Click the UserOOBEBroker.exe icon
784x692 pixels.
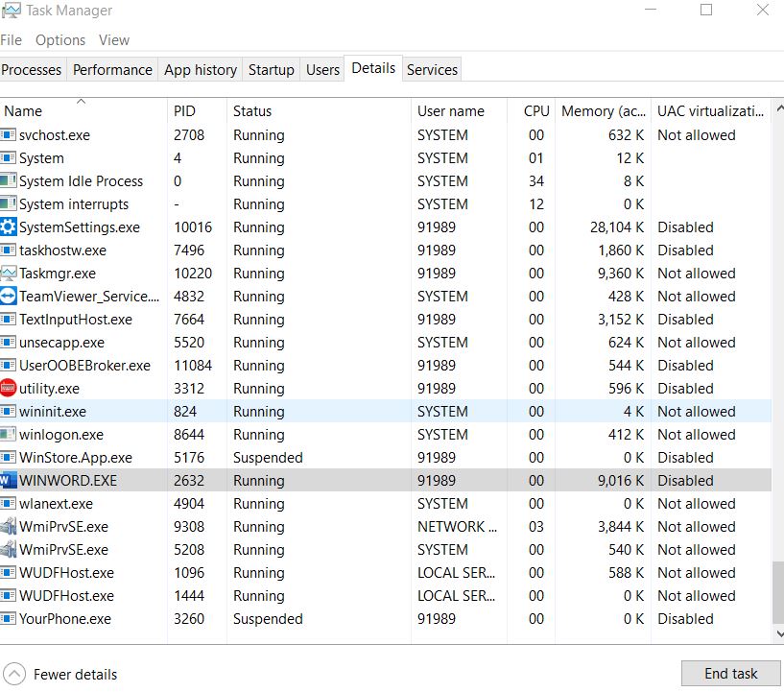click(x=8, y=365)
